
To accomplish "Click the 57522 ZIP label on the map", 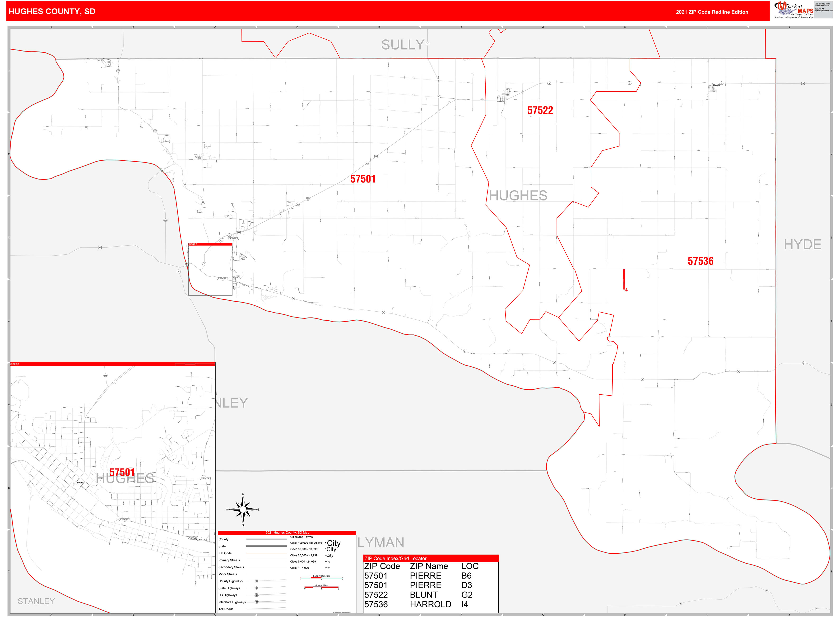I will (x=540, y=111).
